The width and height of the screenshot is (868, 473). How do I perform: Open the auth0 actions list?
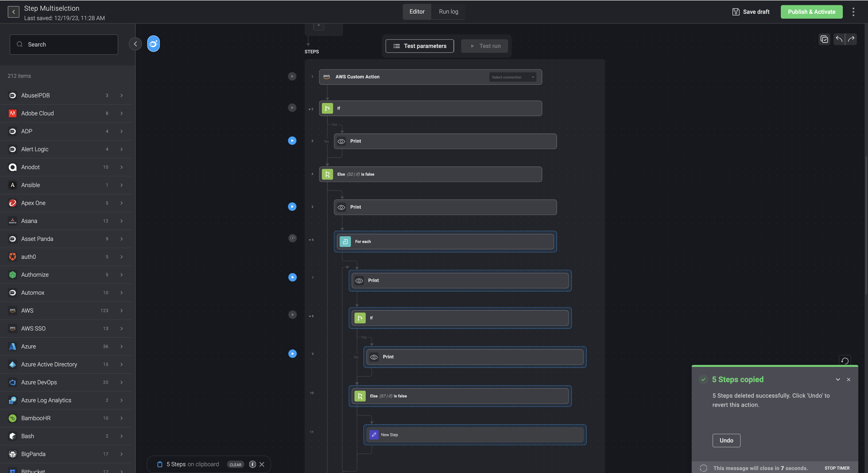[x=66, y=257]
